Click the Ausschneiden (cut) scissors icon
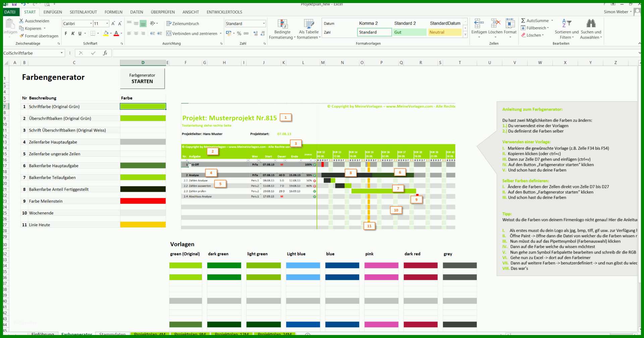Viewport: 644px width, 338px height. (x=21, y=21)
